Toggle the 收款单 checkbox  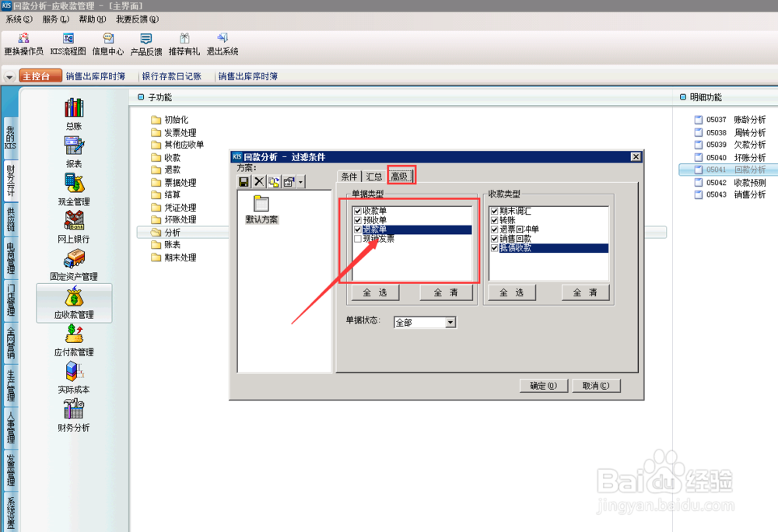(358, 212)
